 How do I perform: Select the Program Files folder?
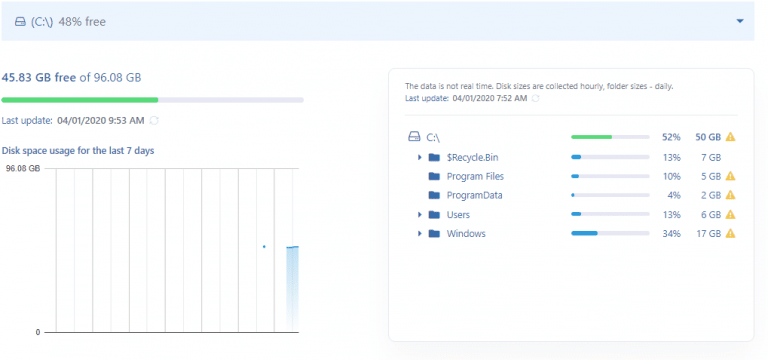tap(475, 176)
